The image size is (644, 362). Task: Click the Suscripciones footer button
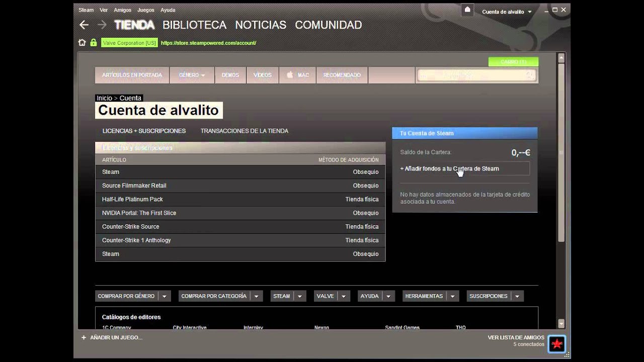[x=489, y=296]
